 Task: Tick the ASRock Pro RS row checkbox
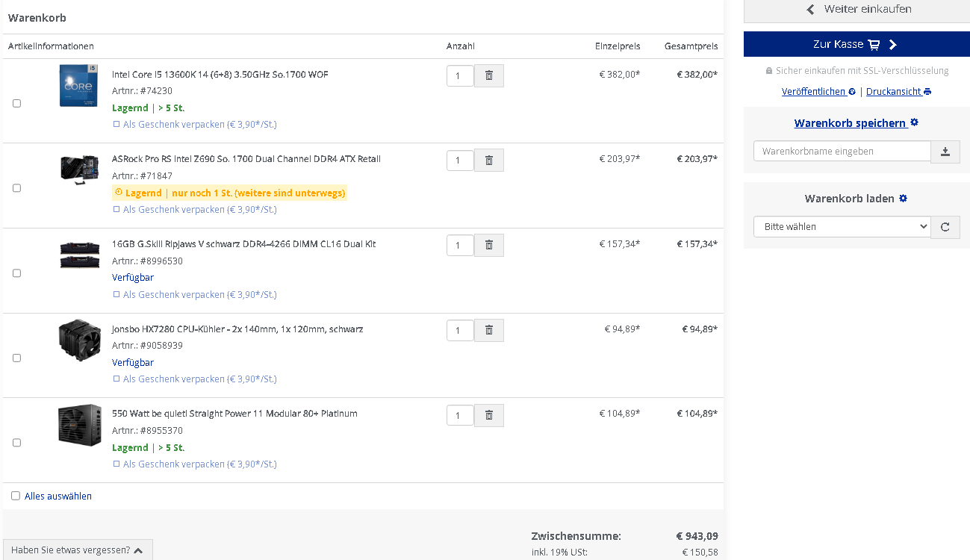pos(16,188)
